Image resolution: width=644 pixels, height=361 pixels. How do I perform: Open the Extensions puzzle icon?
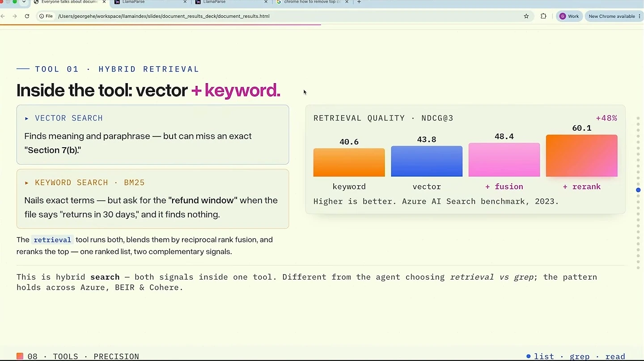coord(543,16)
